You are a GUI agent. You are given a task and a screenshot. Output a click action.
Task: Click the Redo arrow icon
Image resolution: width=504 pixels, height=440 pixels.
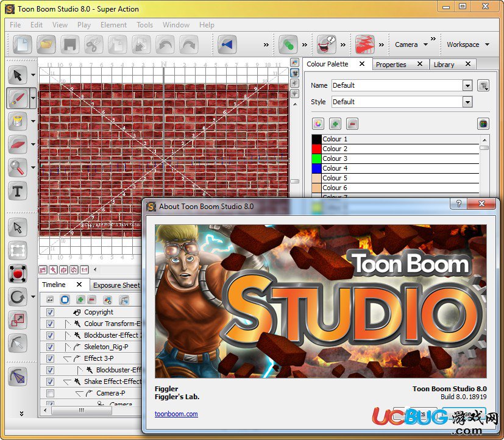coord(189,44)
